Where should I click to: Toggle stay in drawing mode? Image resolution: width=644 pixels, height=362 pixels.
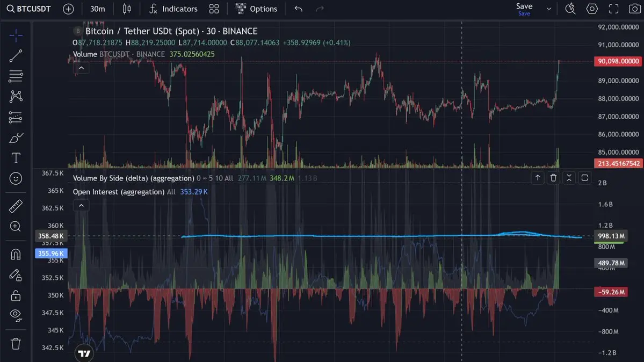pyautogui.click(x=16, y=275)
